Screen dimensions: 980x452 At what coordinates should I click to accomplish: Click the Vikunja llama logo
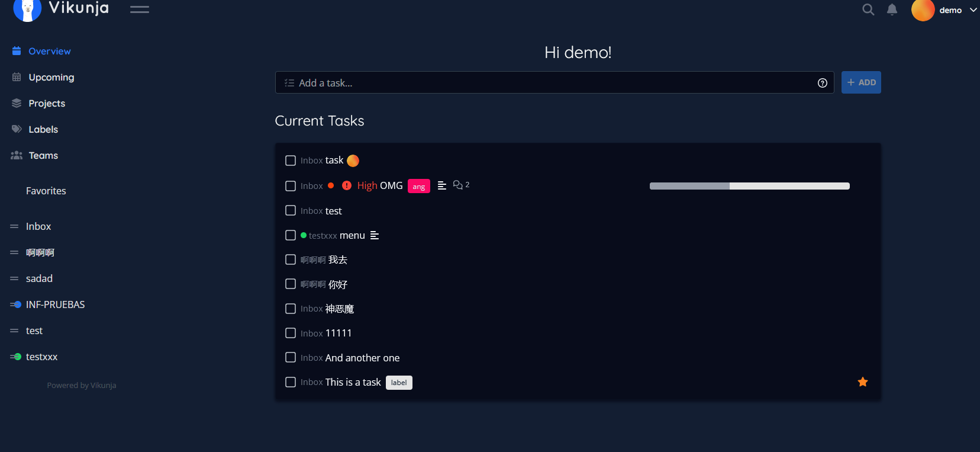(27, 9)
